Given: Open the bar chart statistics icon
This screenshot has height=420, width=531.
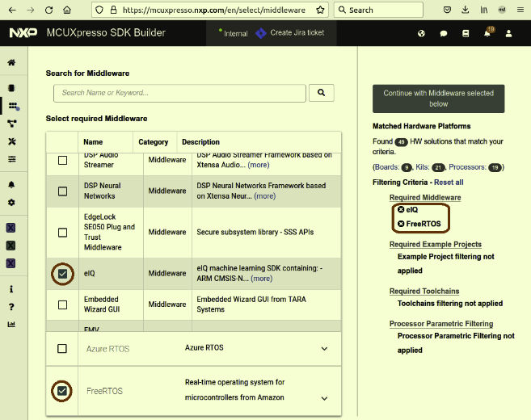Looking at the screenshot, I should pyautogui.click(x=11, y=324).
